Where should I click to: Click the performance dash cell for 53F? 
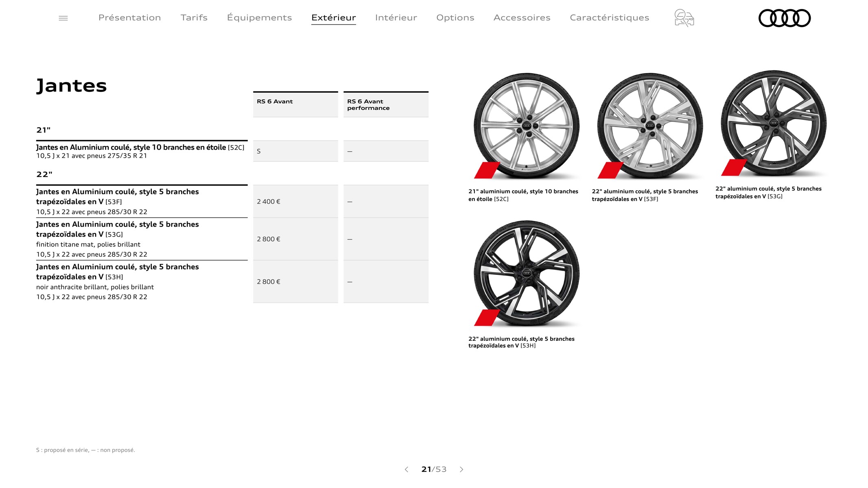[x=386, y=201]
